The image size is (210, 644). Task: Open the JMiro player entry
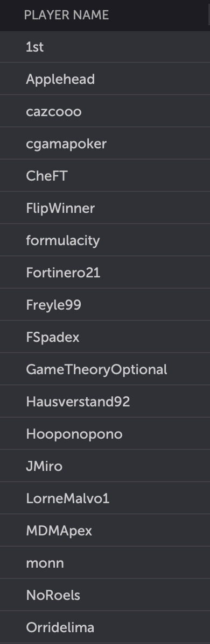(105, 466)
